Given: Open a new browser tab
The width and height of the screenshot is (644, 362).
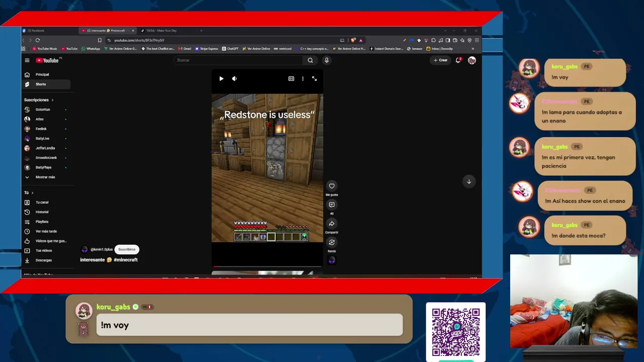Looking at the screenshot, I should point(201,31).
